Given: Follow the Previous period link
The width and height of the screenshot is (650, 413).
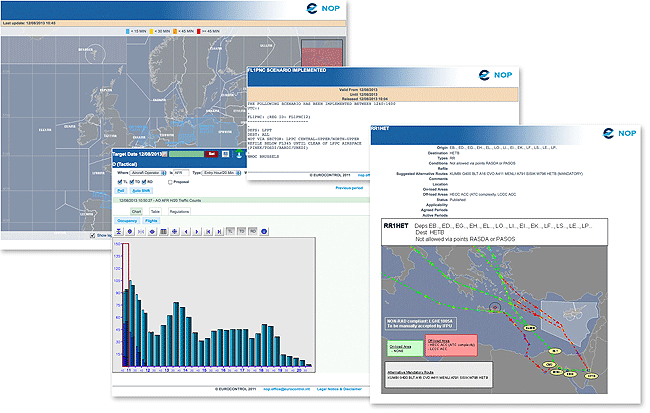Looking at the screenshot, I should (x=348, y=188).
